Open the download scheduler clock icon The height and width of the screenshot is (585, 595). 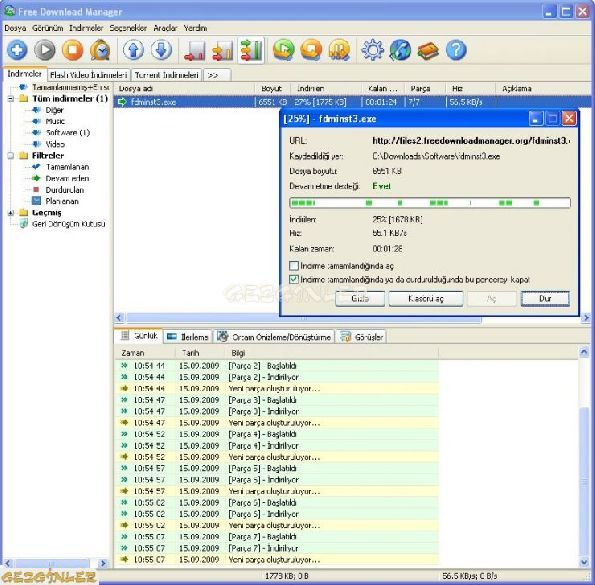click(100, 50)
